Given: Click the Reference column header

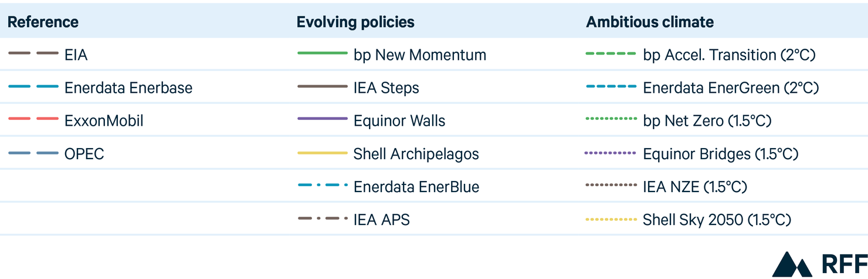Looking at the screenshot, I should 43,22.
